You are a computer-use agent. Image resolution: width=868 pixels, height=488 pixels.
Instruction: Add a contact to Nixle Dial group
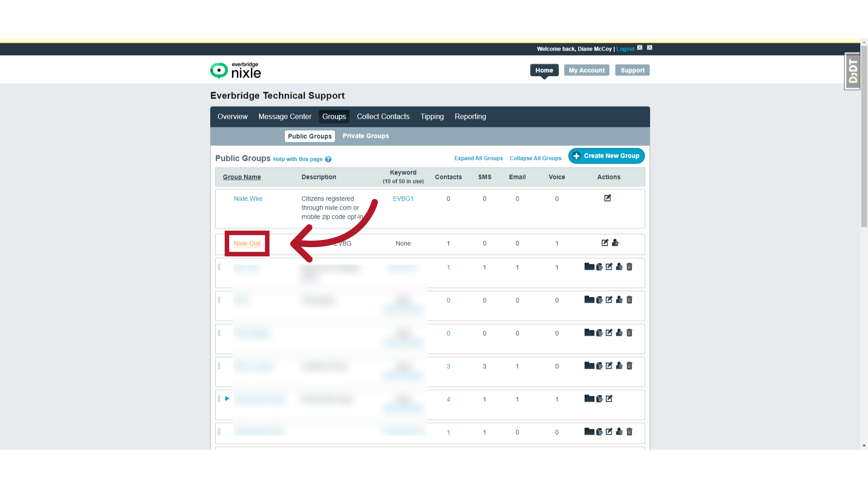[615, 243]
